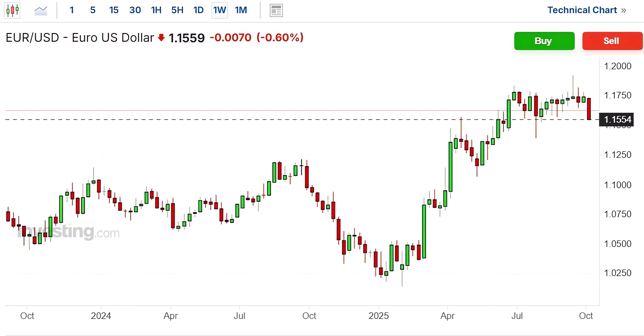Select the 1 minute timeframe
The height and width of the screenshot is (336, 644).
72,10
